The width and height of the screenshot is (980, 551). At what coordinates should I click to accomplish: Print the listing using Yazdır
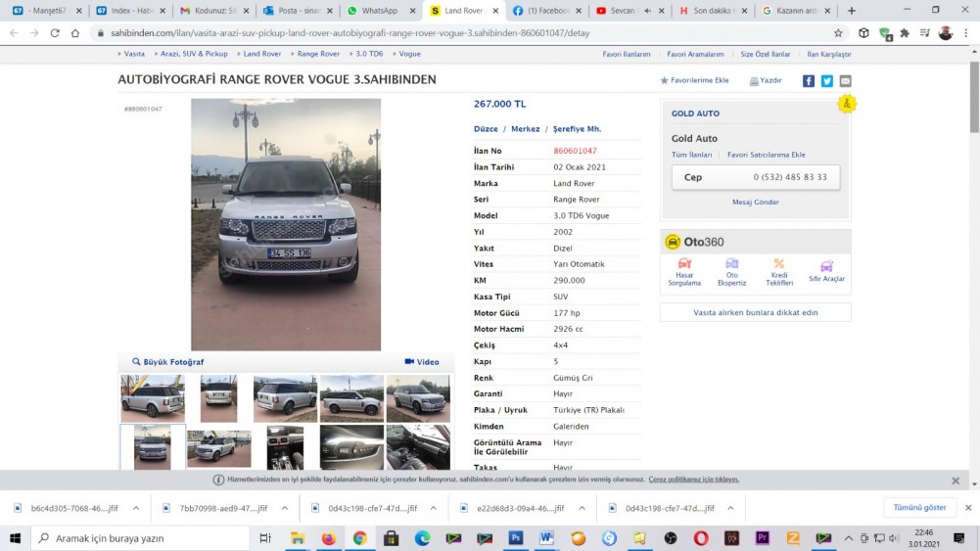coord(766,81)
